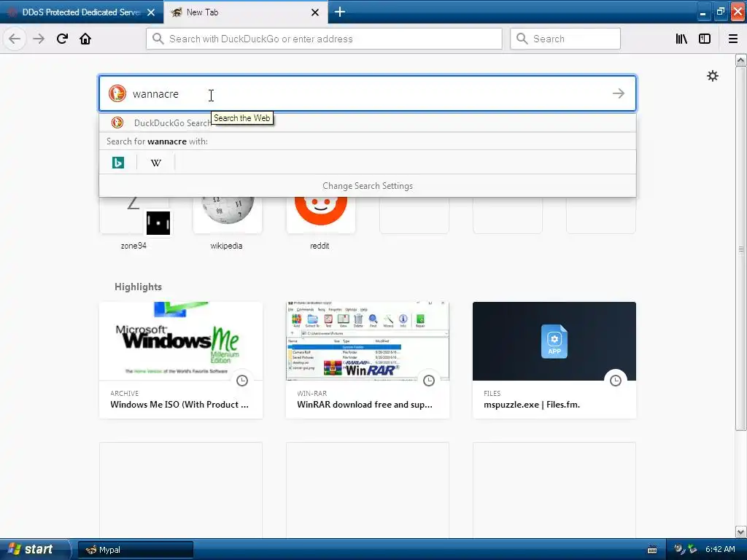Focus the address bar field
Screen dimensions: 747x560
coord(324,39)
